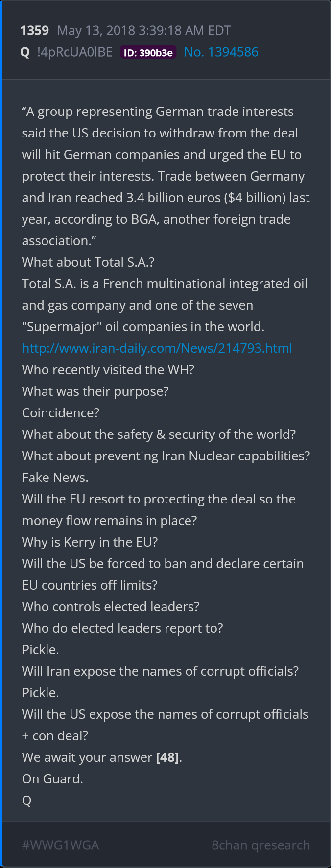Click the post number 1359
Viewport: 331px width, 868px height.
(34, 31)
